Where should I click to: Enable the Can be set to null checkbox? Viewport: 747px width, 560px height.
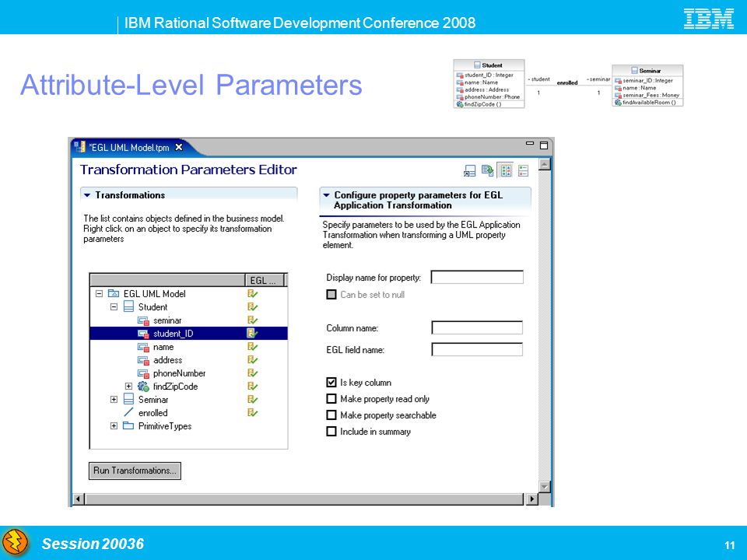[331, 294]
